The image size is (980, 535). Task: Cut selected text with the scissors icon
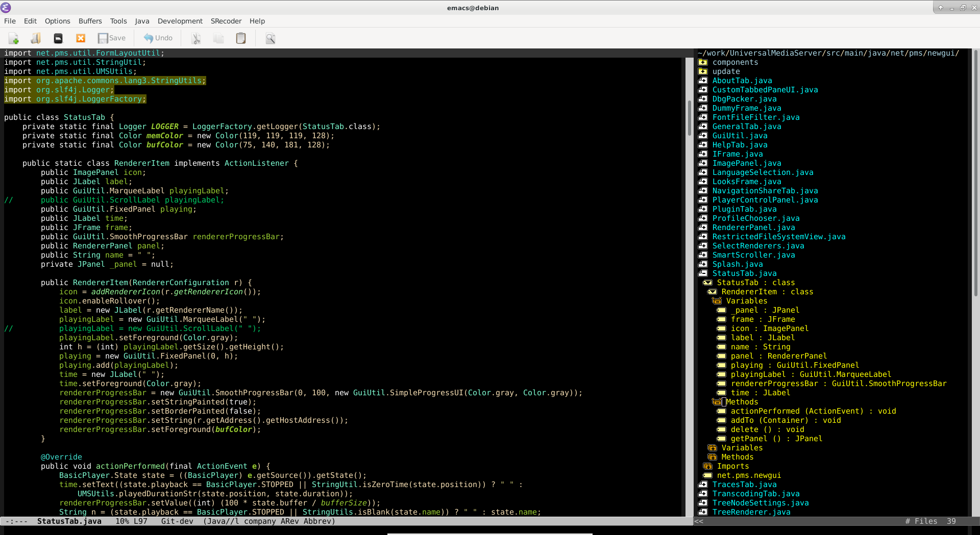coord(196,38)
